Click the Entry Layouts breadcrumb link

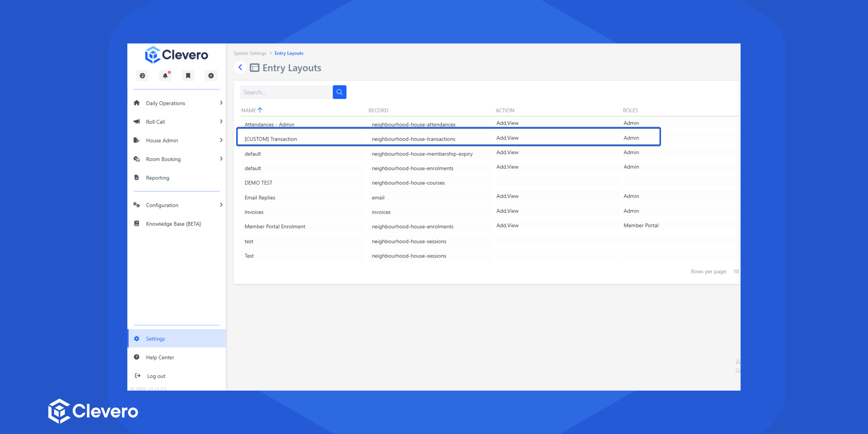pos(289,53)
